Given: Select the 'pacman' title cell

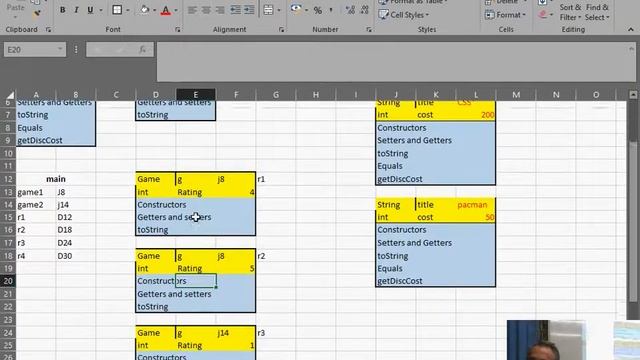Looking at the screenshot, I should [475, 204].
